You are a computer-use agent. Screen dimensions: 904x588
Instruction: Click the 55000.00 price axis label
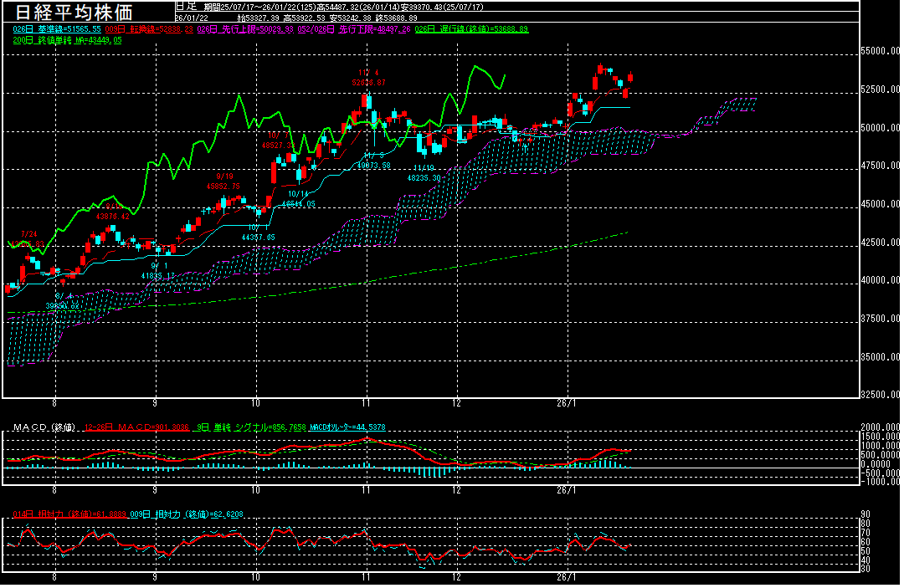coord(880,52)
